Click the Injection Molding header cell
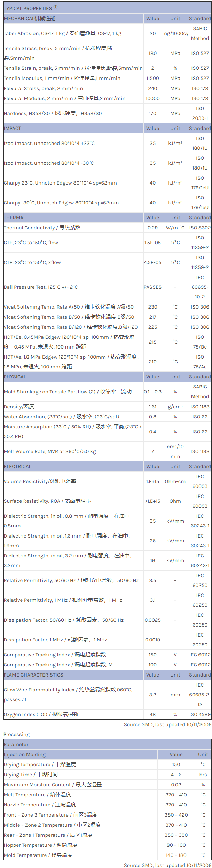 pos(25,754)
